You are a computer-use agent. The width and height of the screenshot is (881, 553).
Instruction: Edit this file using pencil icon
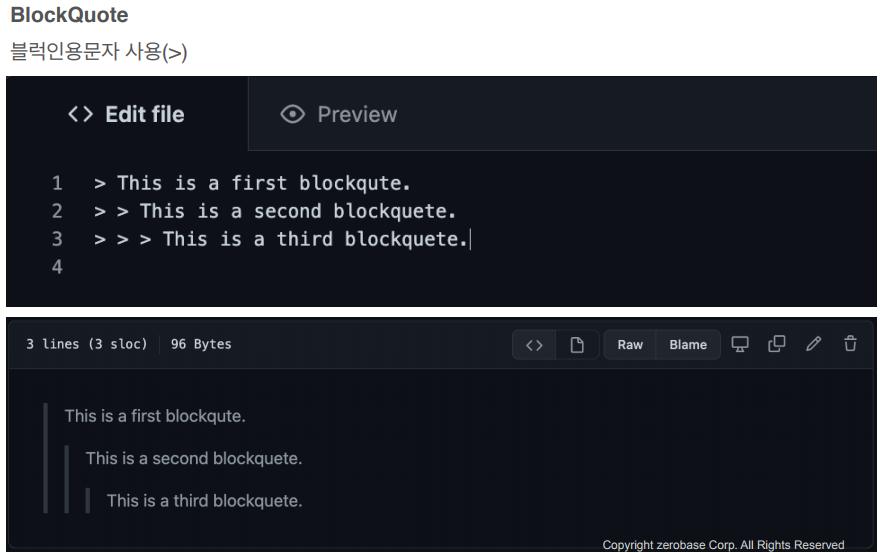click(813, 344)
